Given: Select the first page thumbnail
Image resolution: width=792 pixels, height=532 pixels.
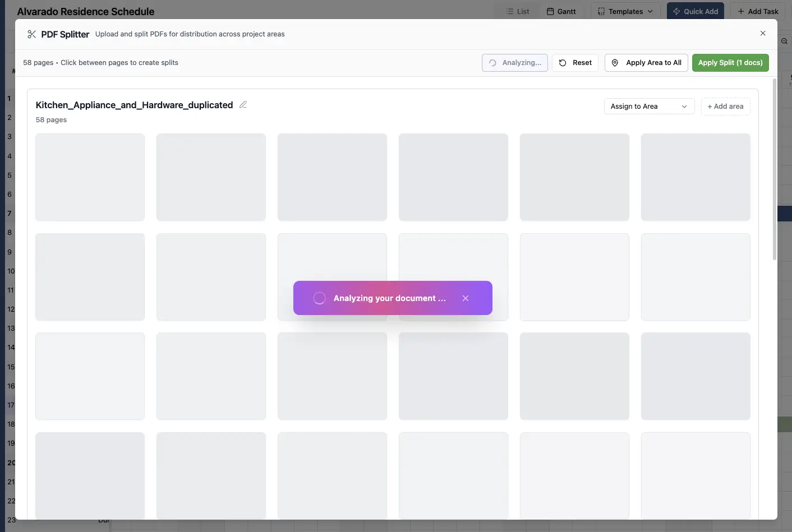Looking at the screenshot, I should [90, 177].
